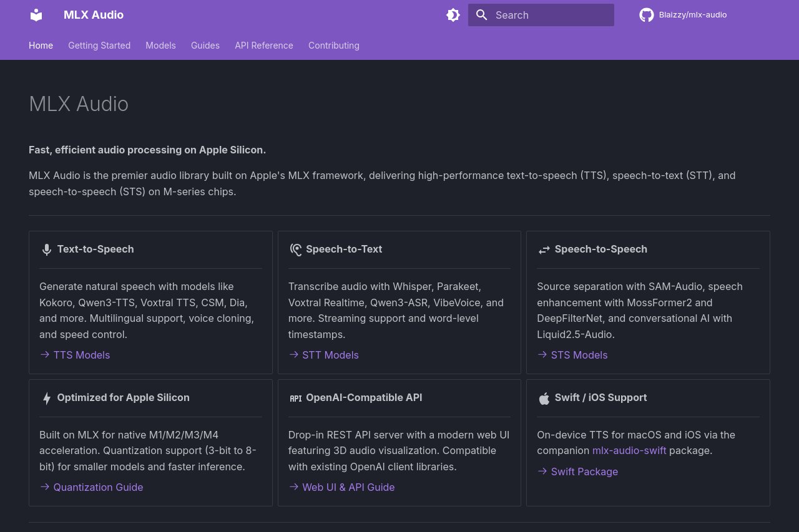This screenshot has width=799, height=532.
Task: Click the MLX Audio site title in header
Action: [x=94, y=15]
